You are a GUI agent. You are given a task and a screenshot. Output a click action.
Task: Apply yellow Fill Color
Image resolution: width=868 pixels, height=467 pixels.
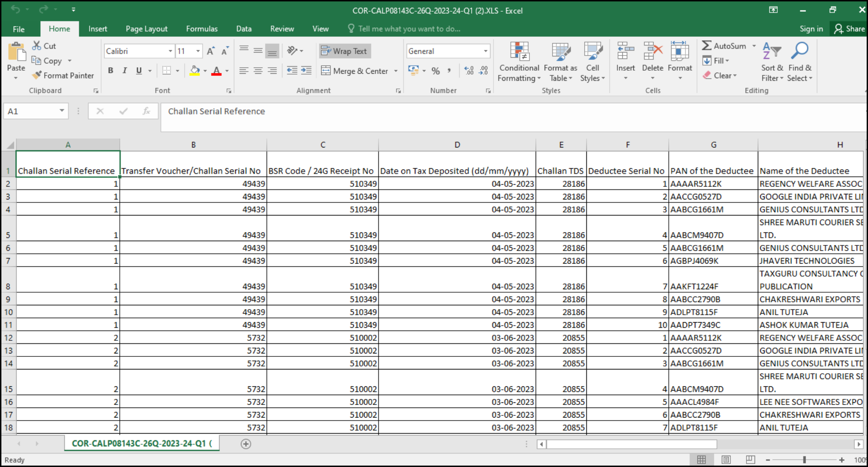coord(195,71)
